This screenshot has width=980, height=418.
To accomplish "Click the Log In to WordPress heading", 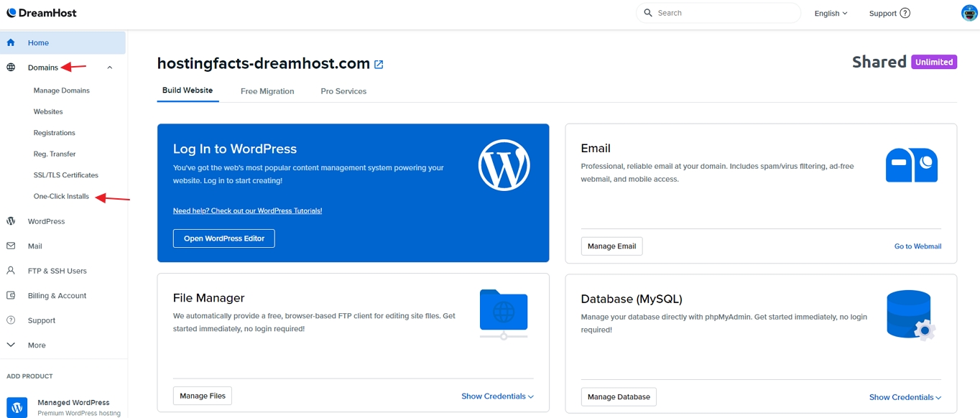I will 235,149.
